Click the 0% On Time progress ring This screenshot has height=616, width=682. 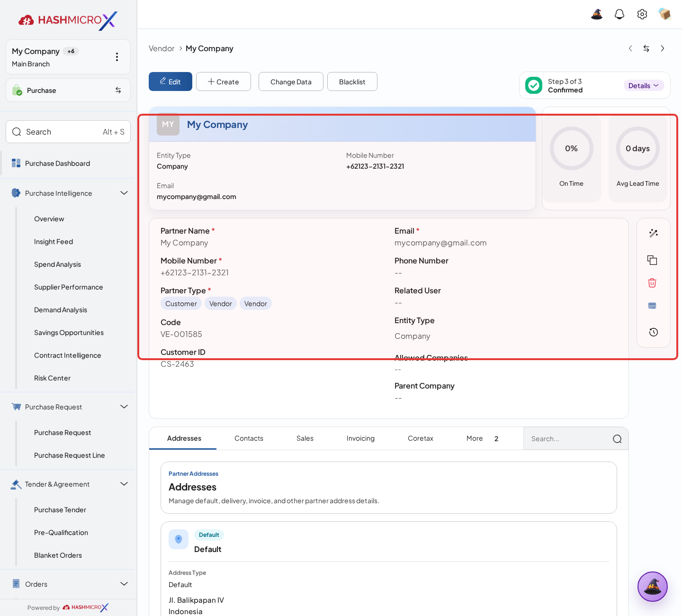[572, 148]
